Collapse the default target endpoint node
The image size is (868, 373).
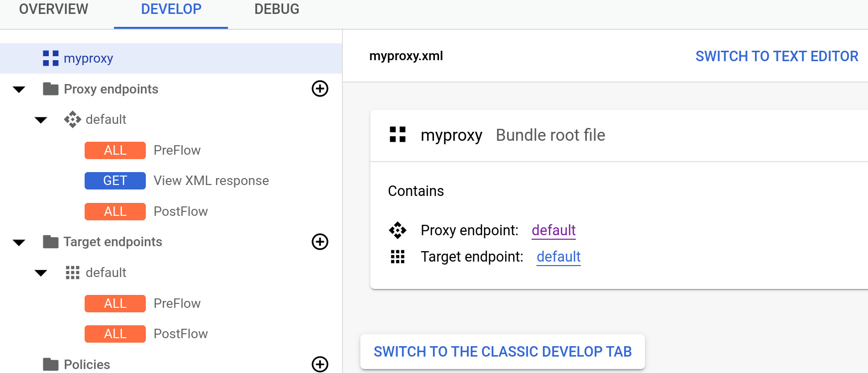(x=41, y=273)
